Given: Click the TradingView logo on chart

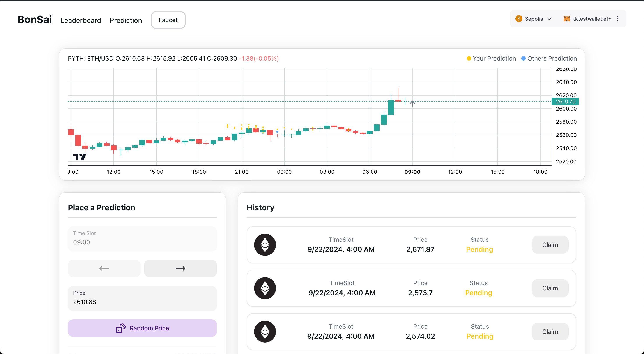Looking at the screenshot, I should click(80, 157).
